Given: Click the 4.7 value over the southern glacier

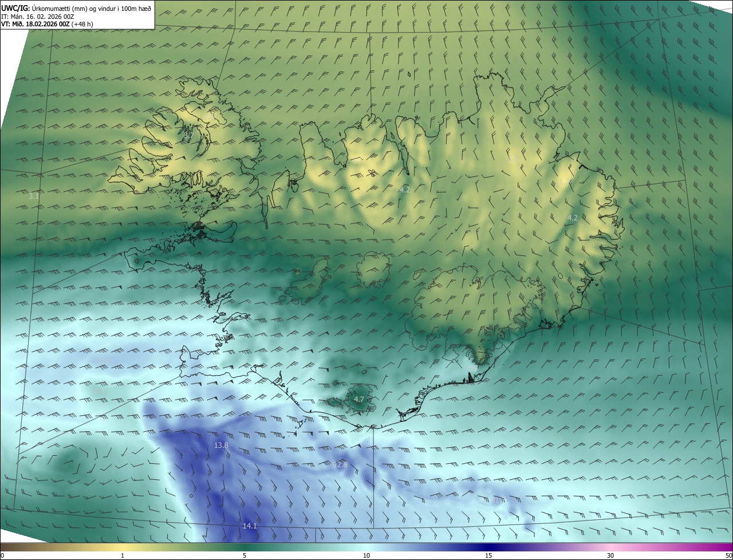Looking at the screenshot, I should [359, 399].
